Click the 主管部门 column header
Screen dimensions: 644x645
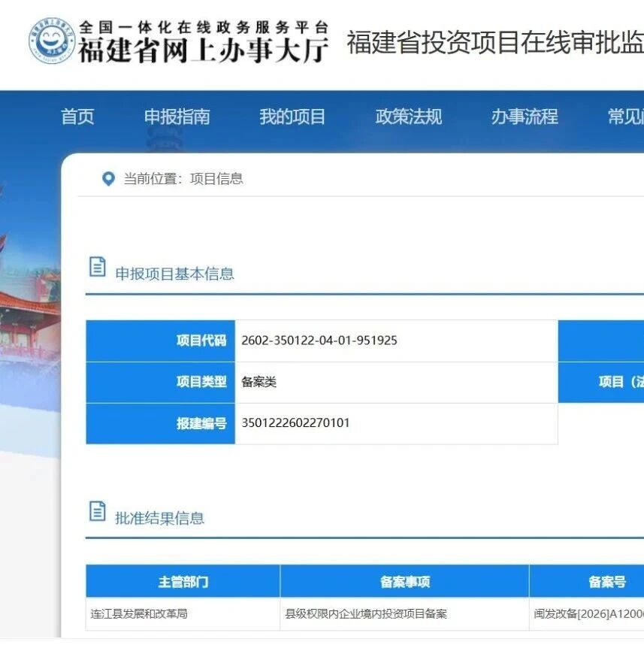tap(183, 581)
